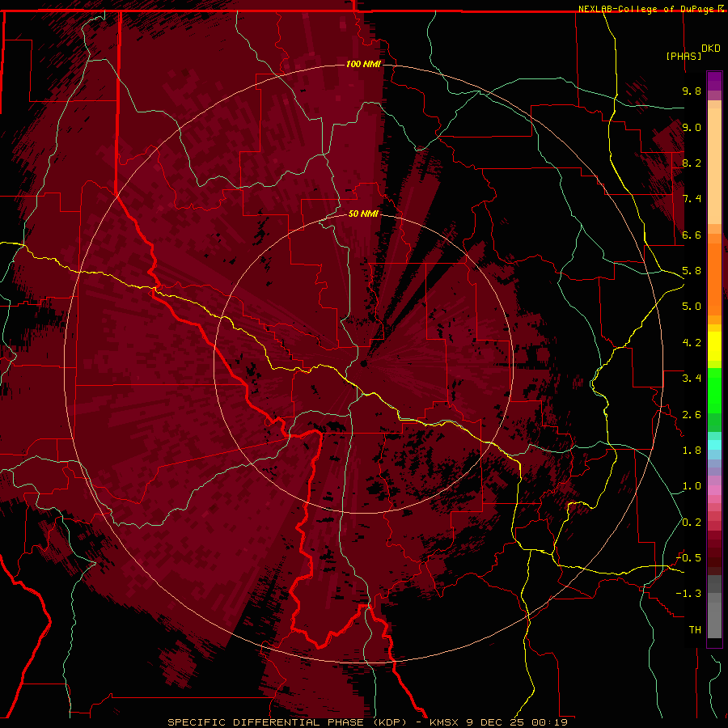Click the 9.8 value on color scale
Image resolution: width=728 pixels, height=728 pixels.
pyautogui.click(x=692, y=91)
